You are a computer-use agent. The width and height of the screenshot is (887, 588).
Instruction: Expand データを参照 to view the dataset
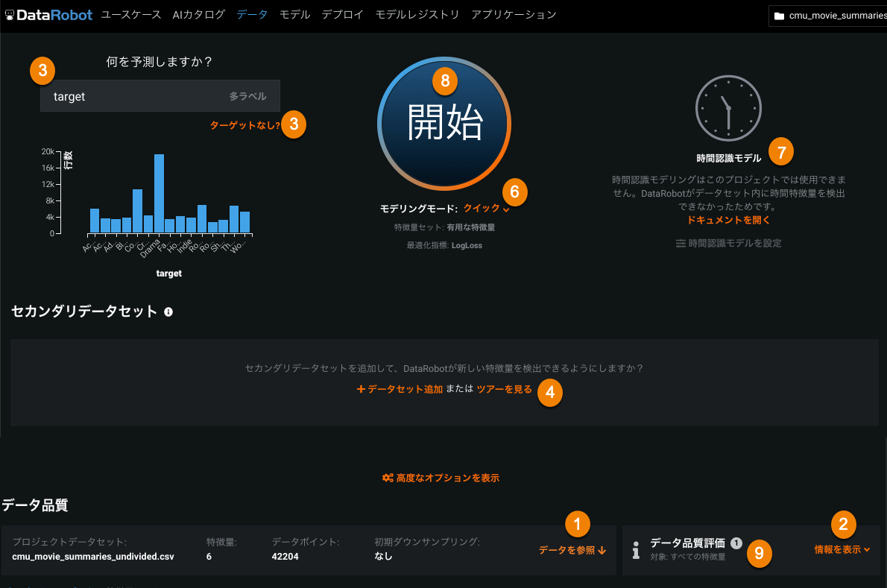click(x=572, y=550)
